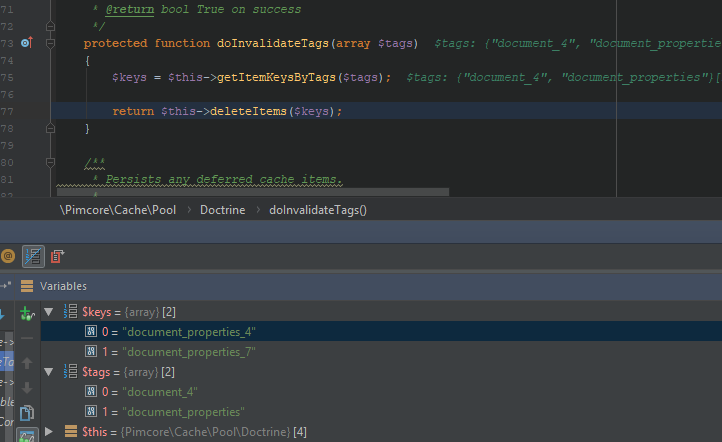The width and height of the screenshot is (722, 442).
Task: Click the $keys array type icon
Action: tap(70, 312)
